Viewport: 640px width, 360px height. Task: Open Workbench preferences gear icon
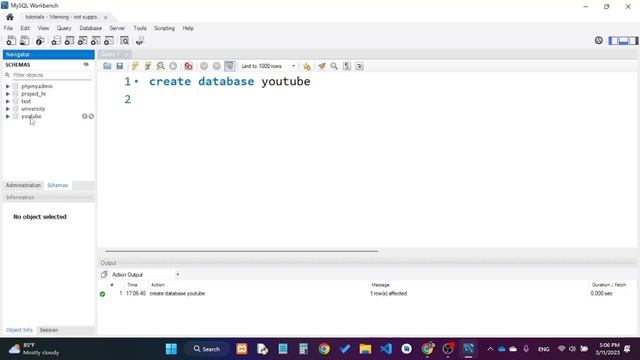point(598,40)
